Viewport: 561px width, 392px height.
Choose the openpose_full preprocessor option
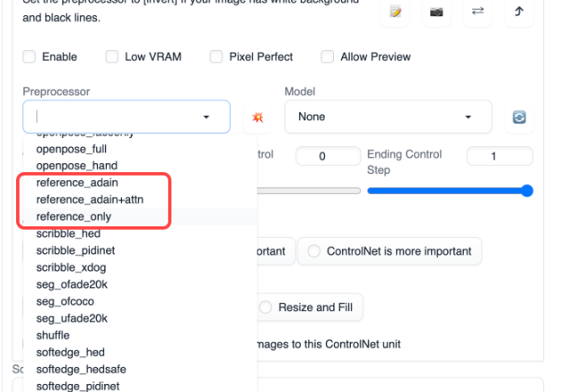(72, 149)
